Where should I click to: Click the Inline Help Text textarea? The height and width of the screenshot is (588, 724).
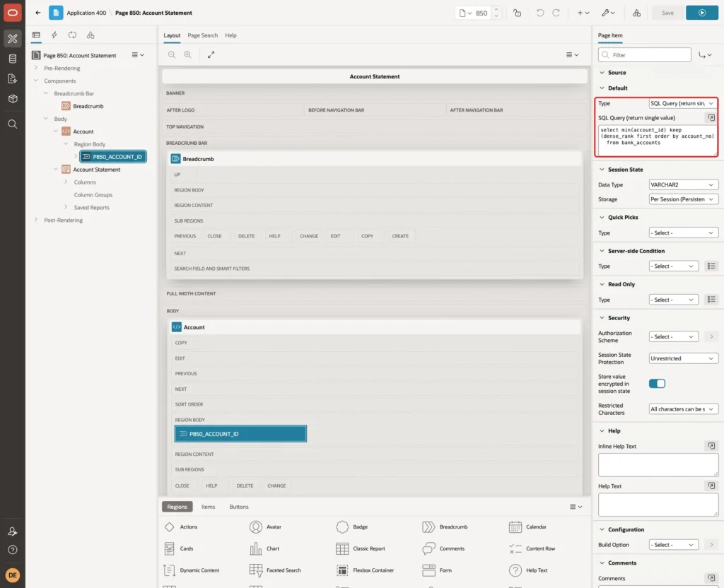click(658, 465)
